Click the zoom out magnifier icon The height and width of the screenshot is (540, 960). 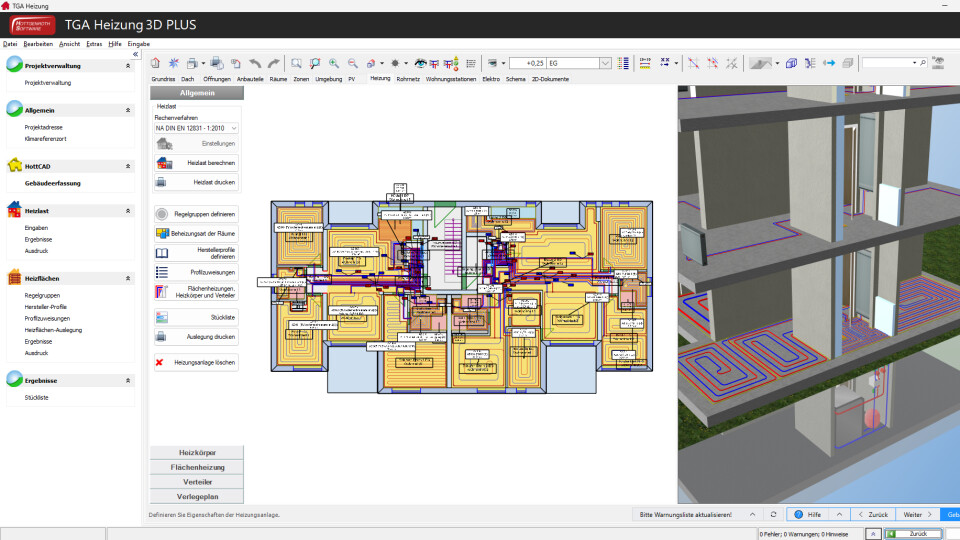point(352,63)
